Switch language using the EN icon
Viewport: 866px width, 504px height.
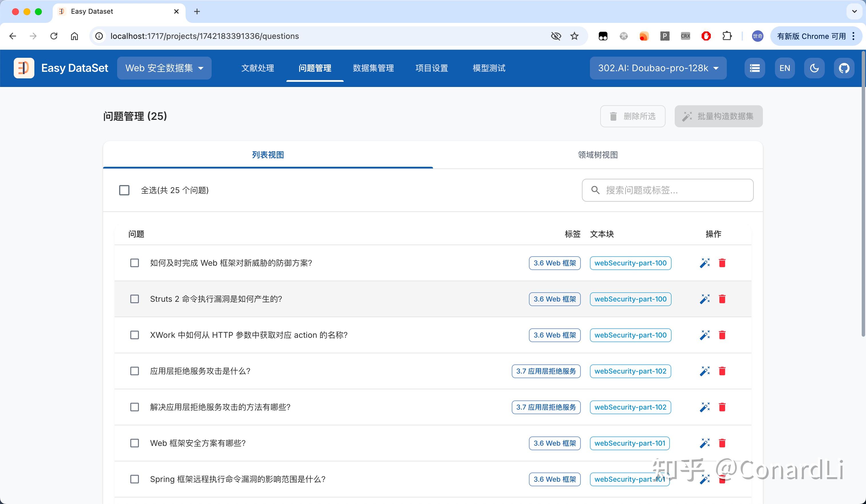click(785, 68)
